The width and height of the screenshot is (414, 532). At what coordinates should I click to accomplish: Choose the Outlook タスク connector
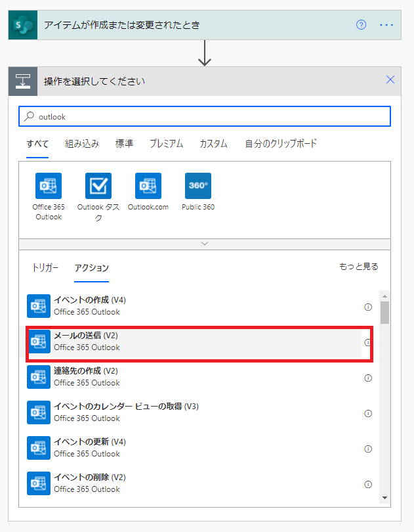[98, 198]
